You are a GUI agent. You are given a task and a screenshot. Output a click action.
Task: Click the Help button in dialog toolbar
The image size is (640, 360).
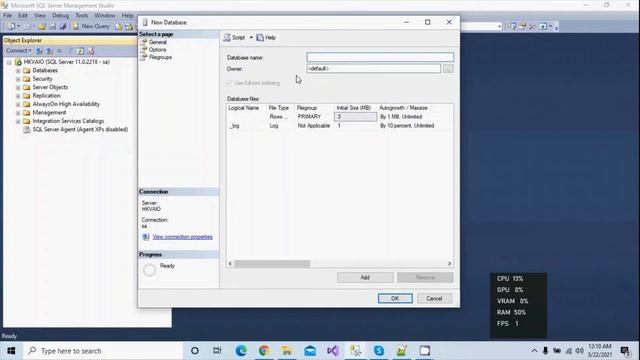266,38
